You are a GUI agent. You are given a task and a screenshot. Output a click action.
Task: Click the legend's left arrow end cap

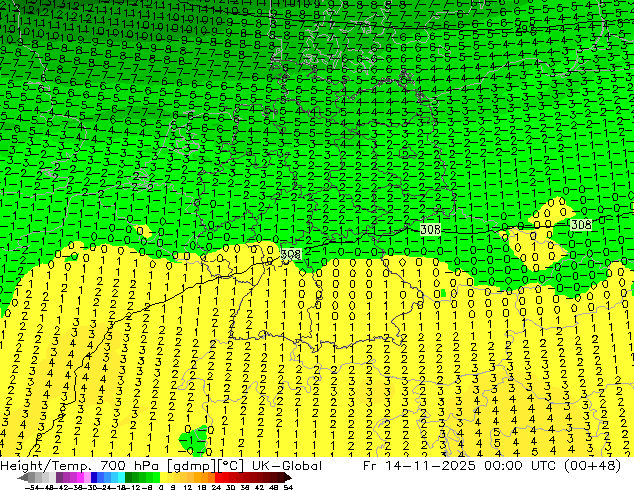22,477
